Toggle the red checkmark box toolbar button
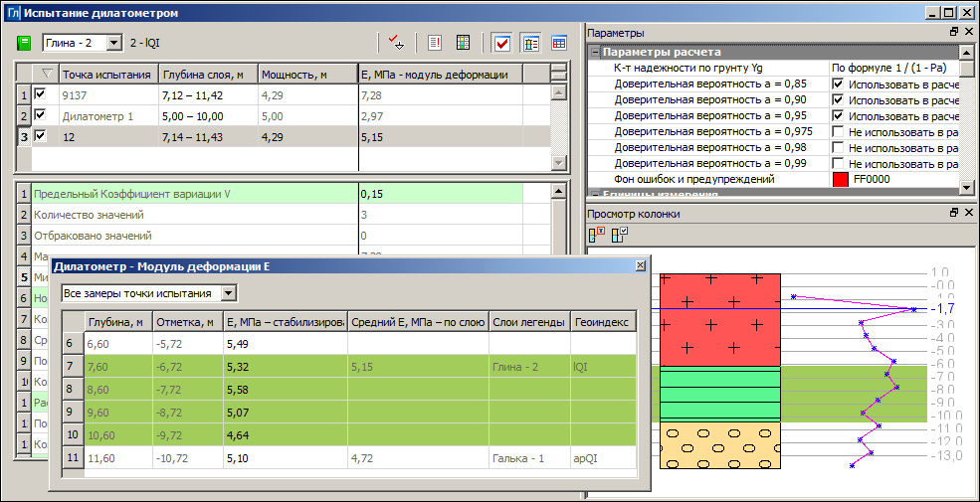This screenshot has width=980, height=502. click(501, 43)
